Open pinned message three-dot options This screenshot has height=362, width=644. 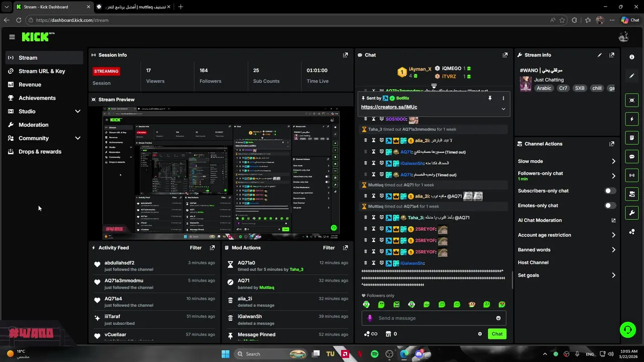pos(503,98)
